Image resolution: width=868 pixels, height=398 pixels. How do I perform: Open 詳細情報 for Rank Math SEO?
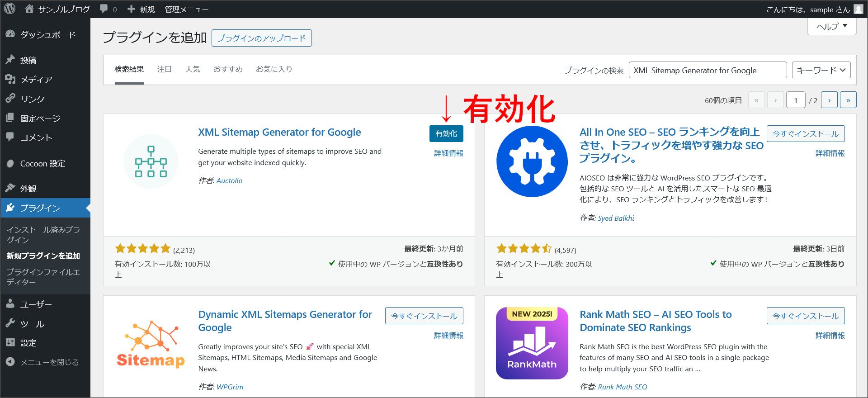coord(830,336)
